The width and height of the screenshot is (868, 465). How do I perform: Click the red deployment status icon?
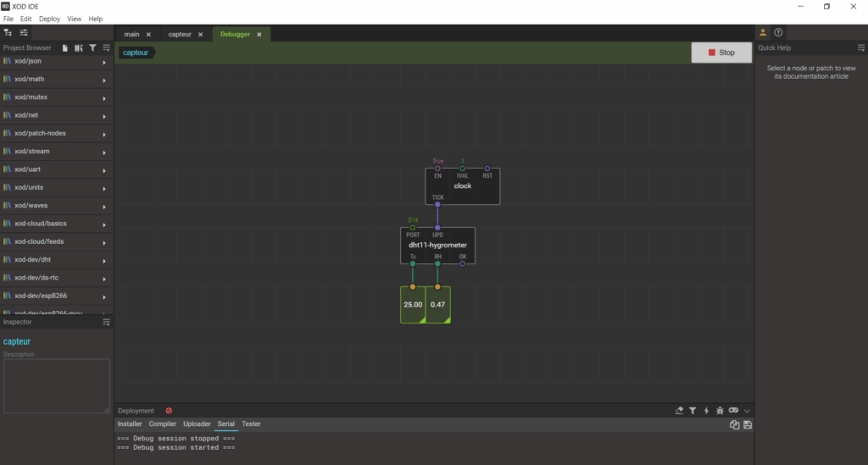(x=169, y=411)
